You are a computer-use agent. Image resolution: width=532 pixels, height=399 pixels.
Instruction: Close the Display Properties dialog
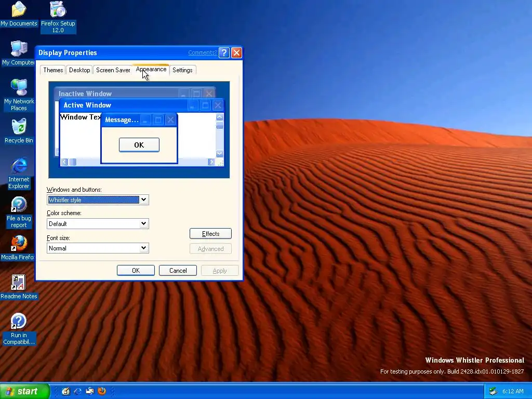click(x=236, y=52)
